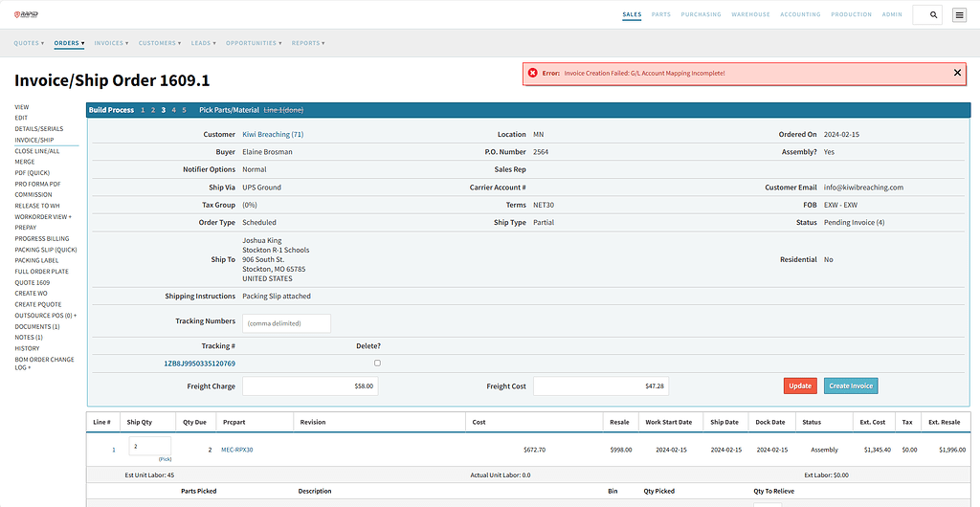Switch to the Production module
The width and height of the screenshot is (980, 507).
(851, 14)
